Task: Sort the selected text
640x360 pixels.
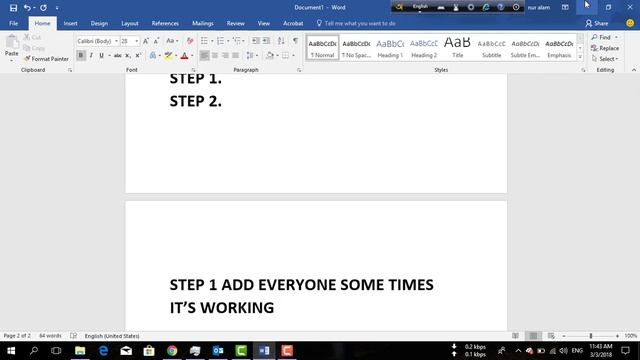Action: point(281,41)
